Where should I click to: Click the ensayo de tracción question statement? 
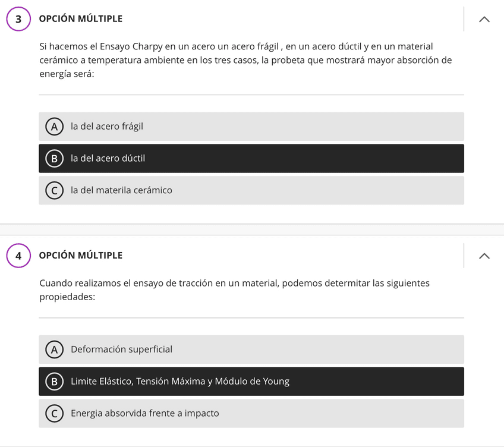pyautogui.click(x=234, y=289)
